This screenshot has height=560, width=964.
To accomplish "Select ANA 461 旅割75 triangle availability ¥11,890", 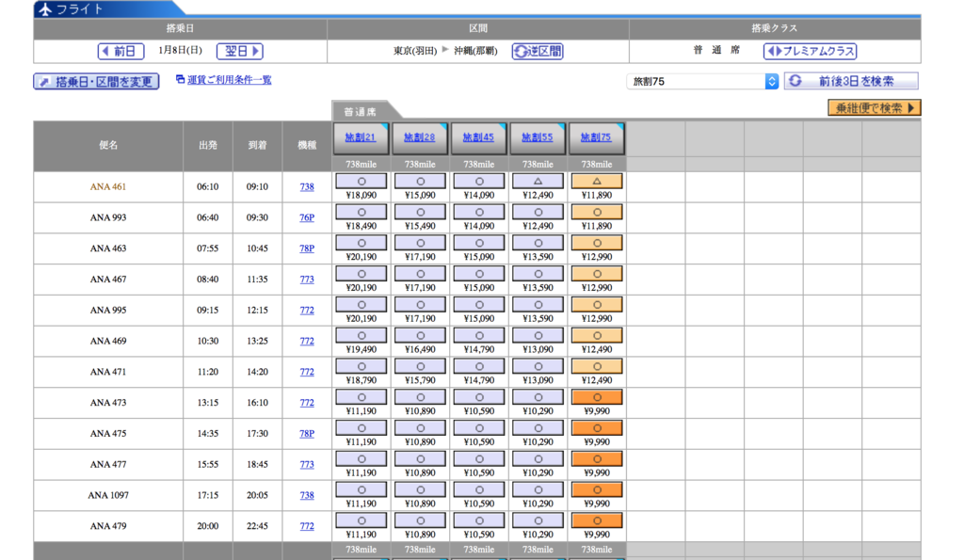I will [x=597, y=182].
